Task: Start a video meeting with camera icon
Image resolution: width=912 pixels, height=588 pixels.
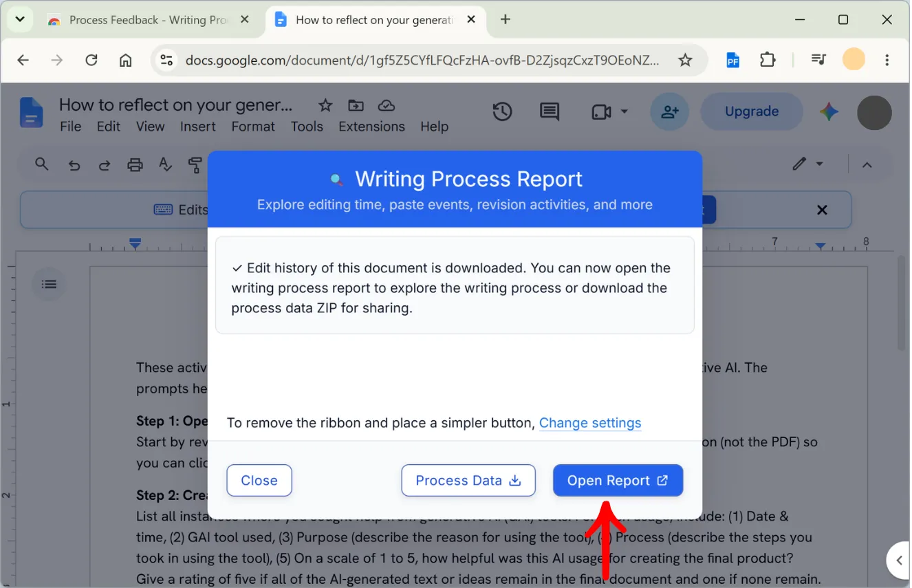Action: [602, 111]
